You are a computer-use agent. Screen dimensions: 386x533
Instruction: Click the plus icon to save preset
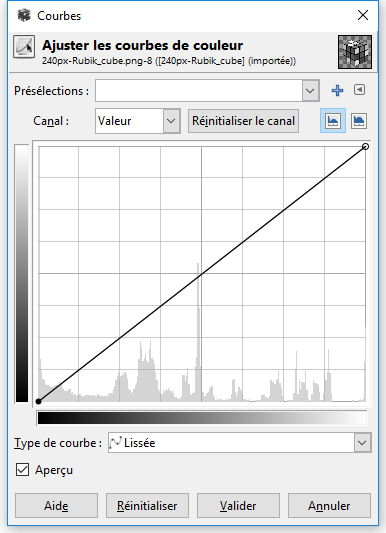pyautogui.click(x=337, y=90)
